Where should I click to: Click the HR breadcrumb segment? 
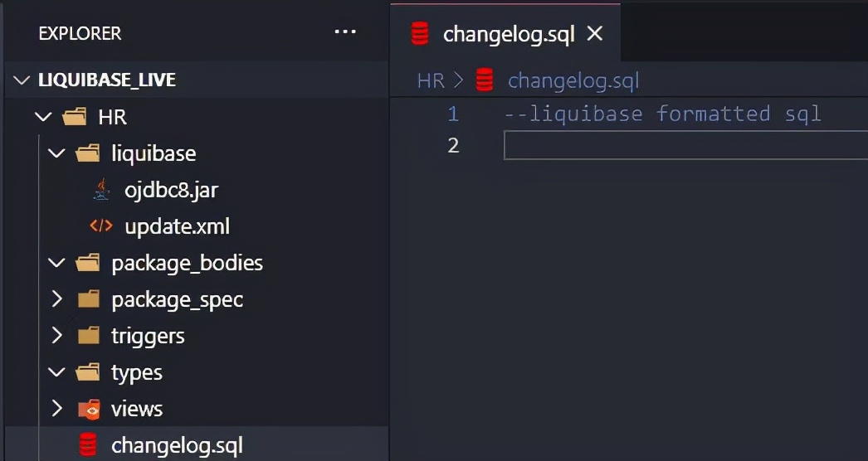pos(431,80)
